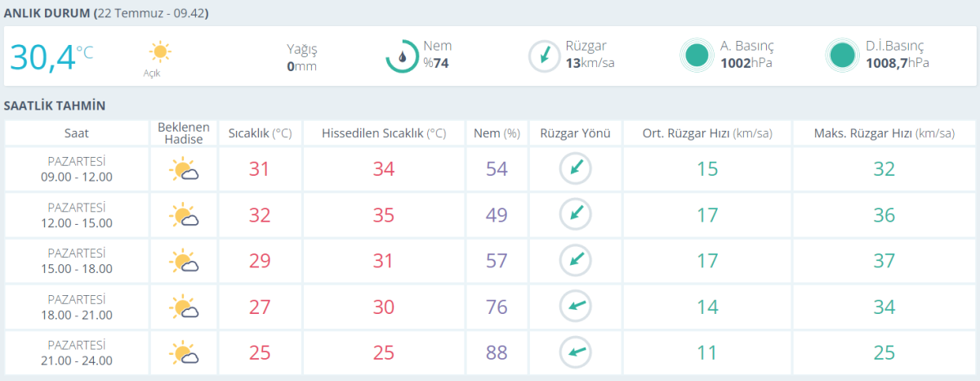Click the sunny Açık weather icon

click(x=160, y=52)
